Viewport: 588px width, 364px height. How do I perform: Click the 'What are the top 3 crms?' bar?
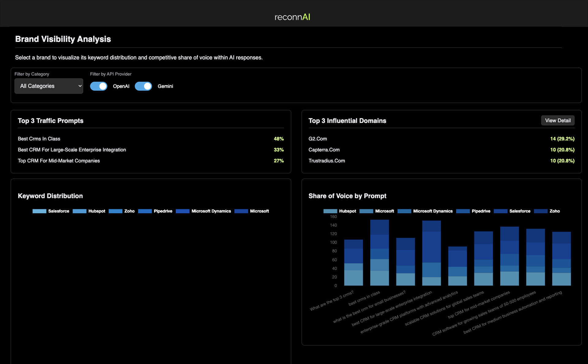point(353,262)
